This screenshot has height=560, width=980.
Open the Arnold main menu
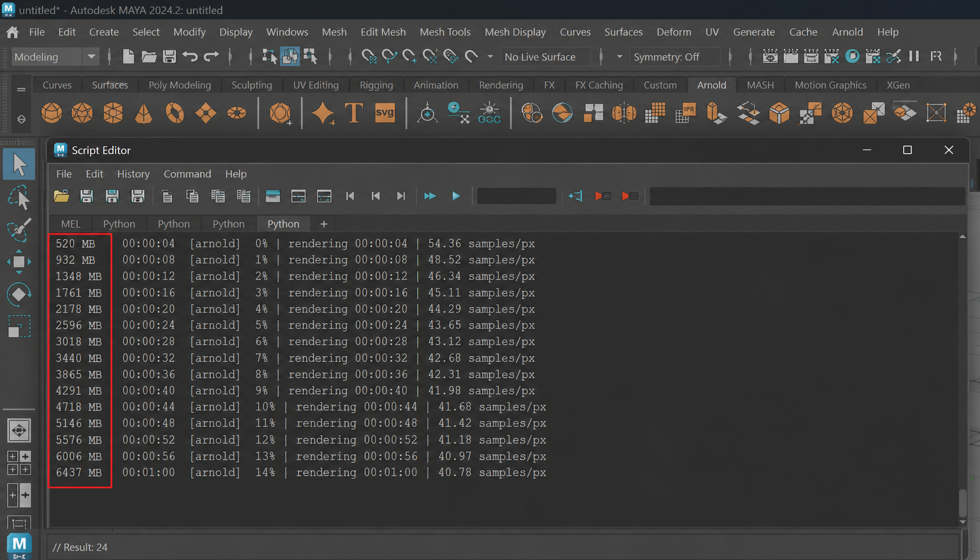point(847,32)
